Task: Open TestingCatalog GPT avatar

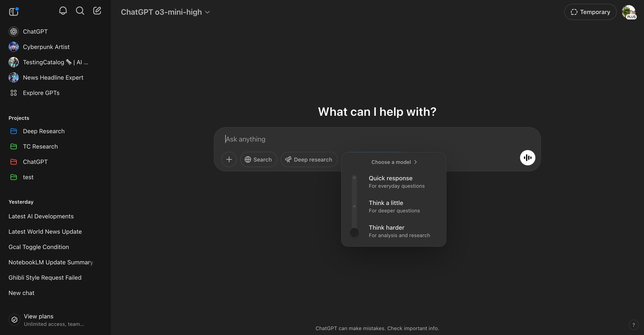Action: point(14,62)
